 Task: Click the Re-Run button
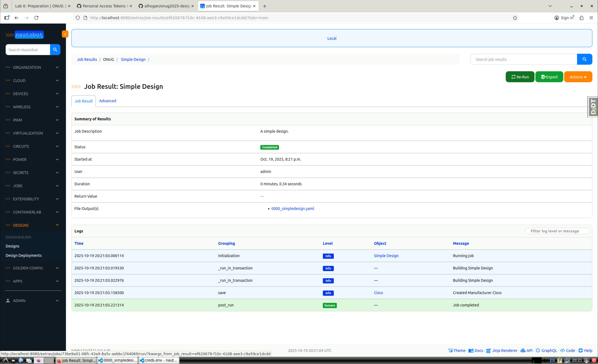tap(520, 77)
